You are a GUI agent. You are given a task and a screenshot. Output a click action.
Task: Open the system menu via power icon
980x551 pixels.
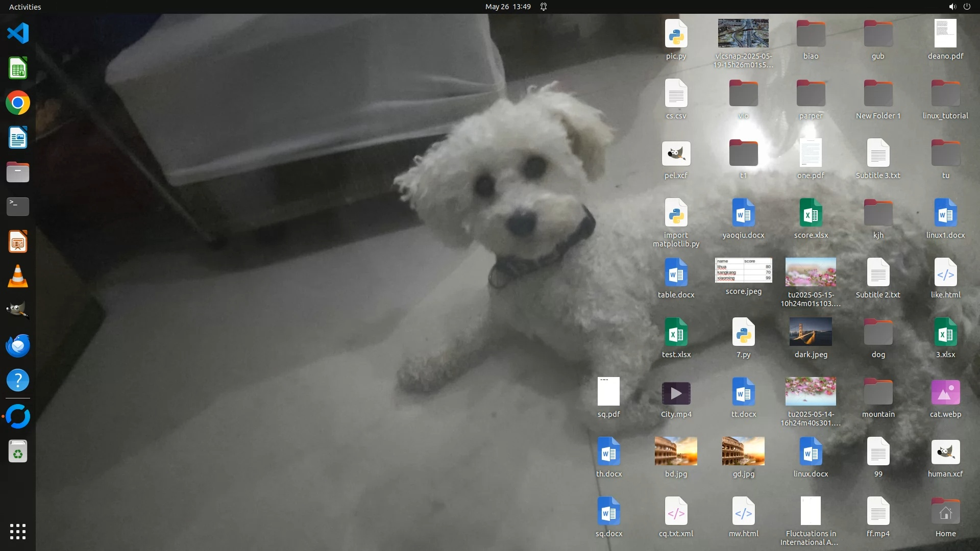click(967, 7)
